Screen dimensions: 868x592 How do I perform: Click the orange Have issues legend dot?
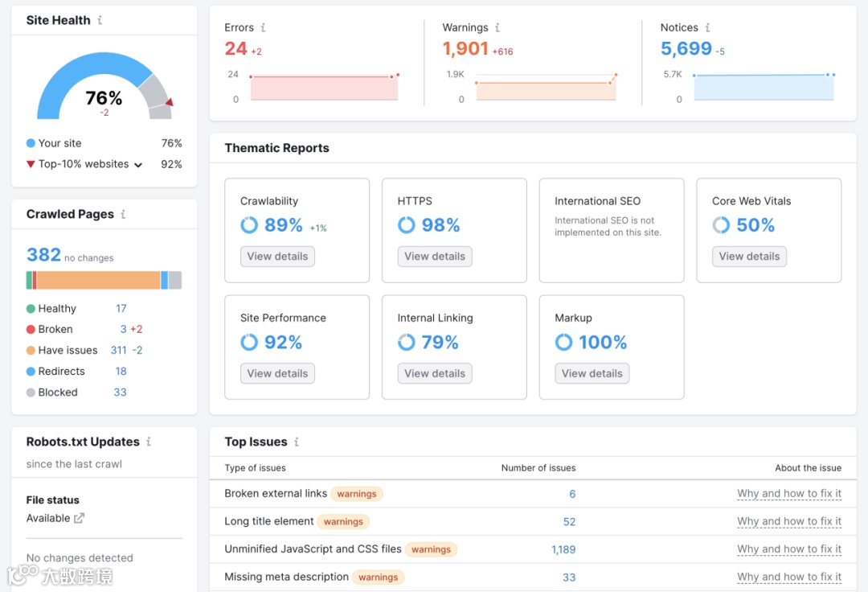click(31, 350)
